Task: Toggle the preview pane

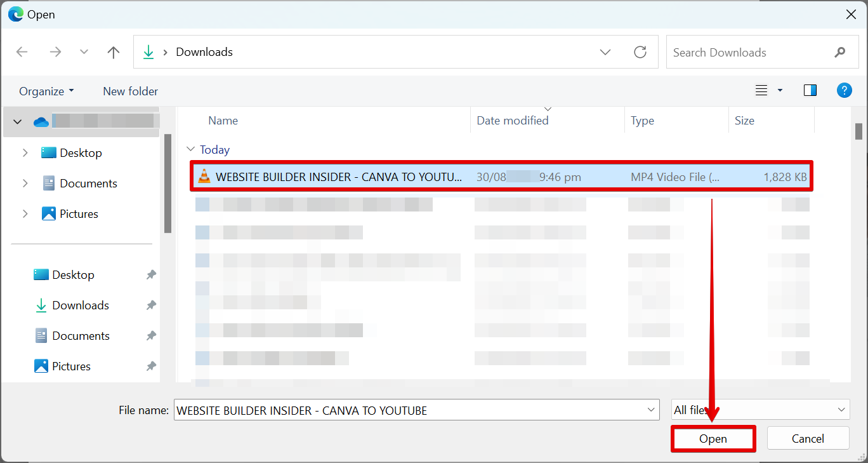Action: click(x=810, y=91)
